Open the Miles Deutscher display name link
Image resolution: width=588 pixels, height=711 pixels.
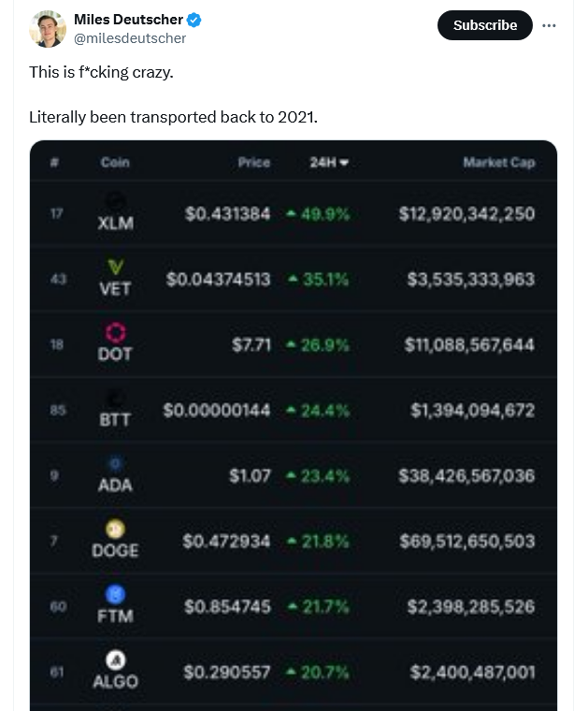pyautogui.click(x=129, y=21)
